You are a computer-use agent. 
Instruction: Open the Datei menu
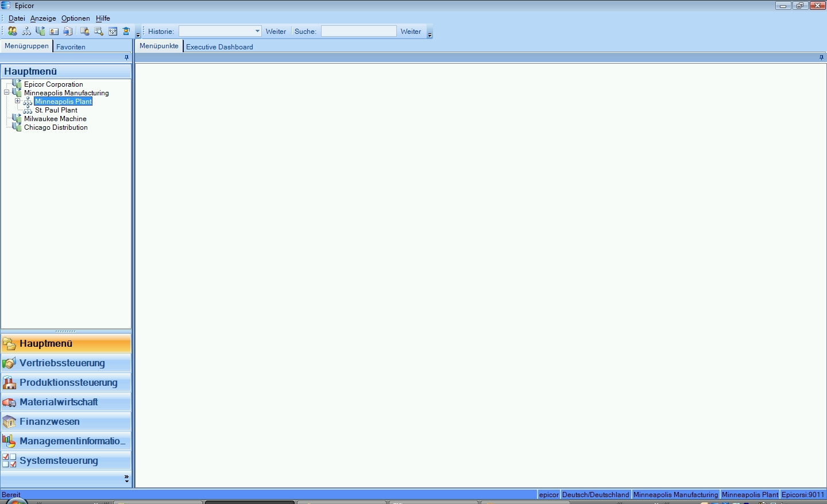[x=17, y=18]
